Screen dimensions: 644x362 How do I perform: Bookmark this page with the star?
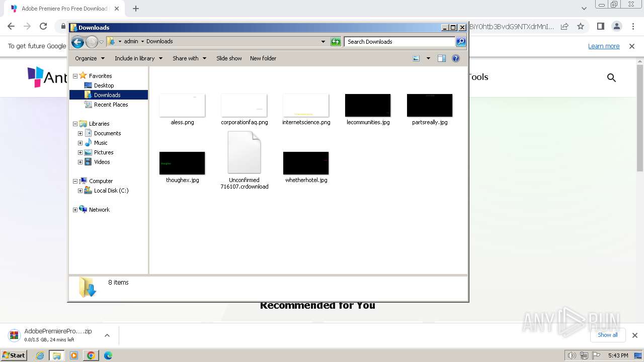(x=581, y=26)
